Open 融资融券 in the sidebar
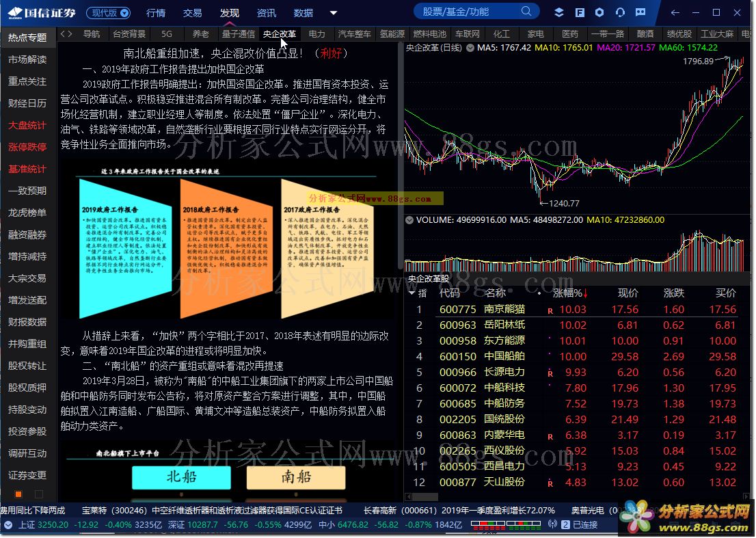Image resolution: width=756 pixels, height=538 pixels. 27,234
